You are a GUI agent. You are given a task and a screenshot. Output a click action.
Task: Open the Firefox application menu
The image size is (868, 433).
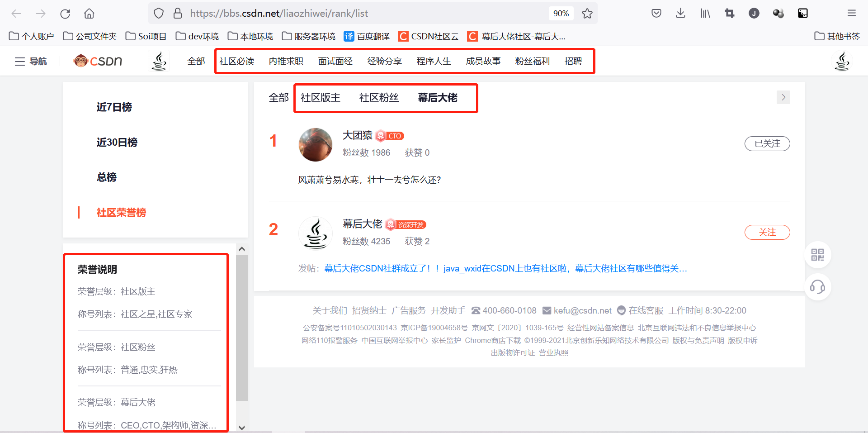point(852,13)
